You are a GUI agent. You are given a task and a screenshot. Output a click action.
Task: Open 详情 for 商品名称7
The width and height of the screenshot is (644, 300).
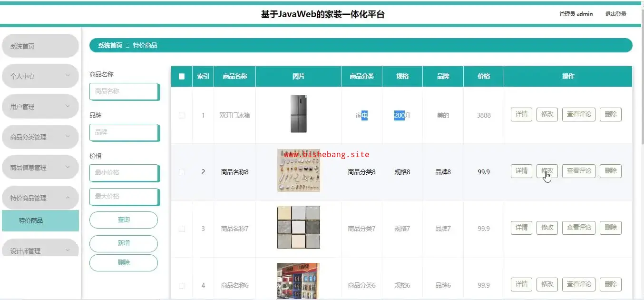[521, 228]
